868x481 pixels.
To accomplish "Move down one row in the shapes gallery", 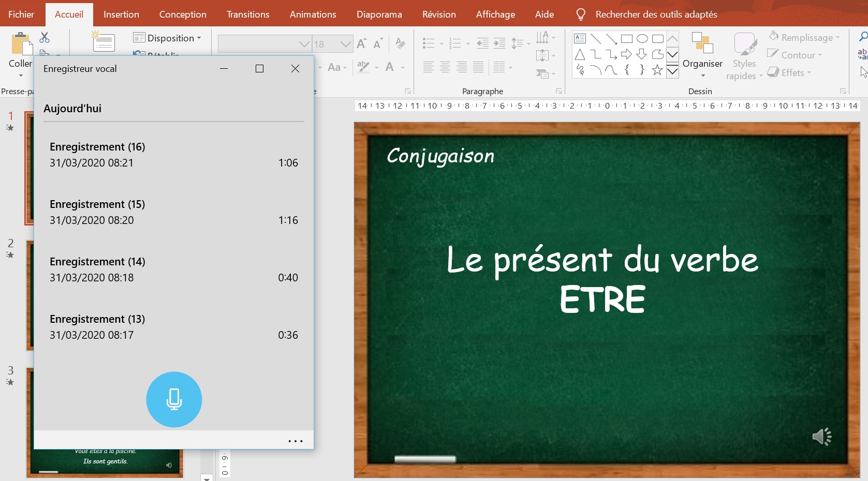I will [672, 54].
